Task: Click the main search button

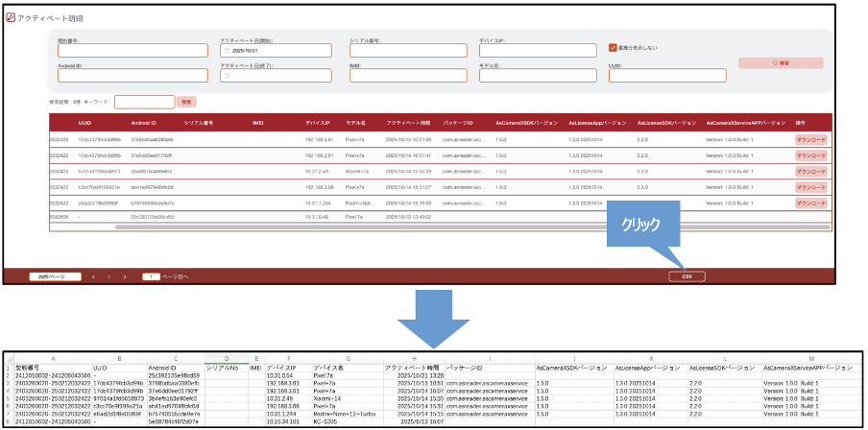Action: (x=781, y=63)
